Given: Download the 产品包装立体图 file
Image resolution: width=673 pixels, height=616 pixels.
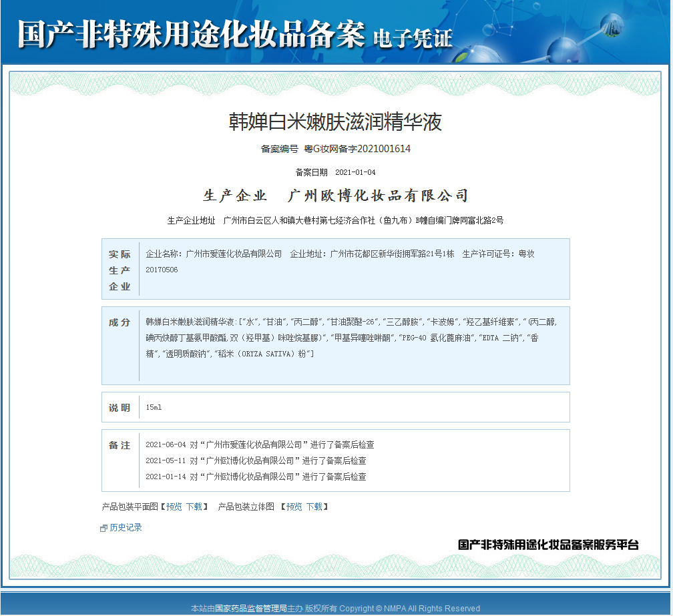Looking at the screenshot, I should [x=314, y=507].
